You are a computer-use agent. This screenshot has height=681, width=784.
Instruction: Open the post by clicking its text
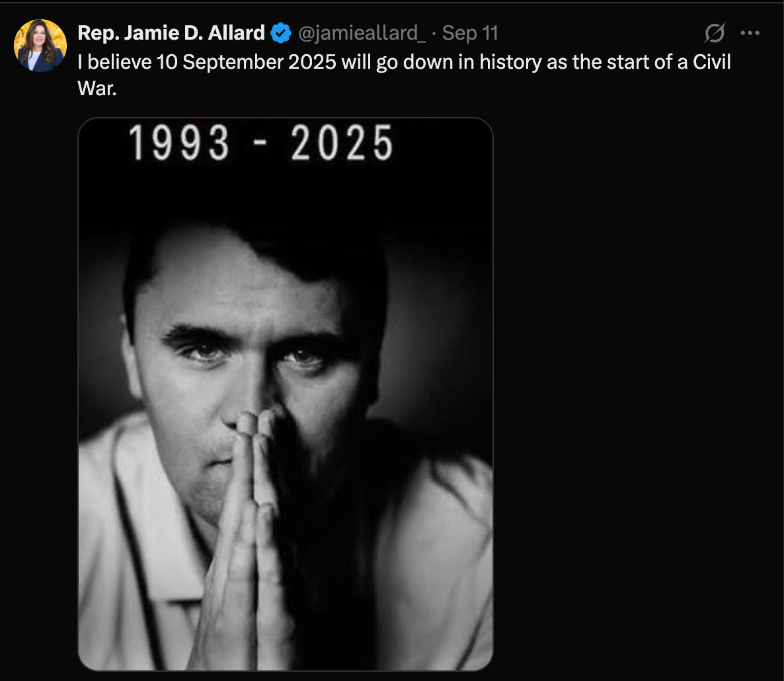(404, 75)
